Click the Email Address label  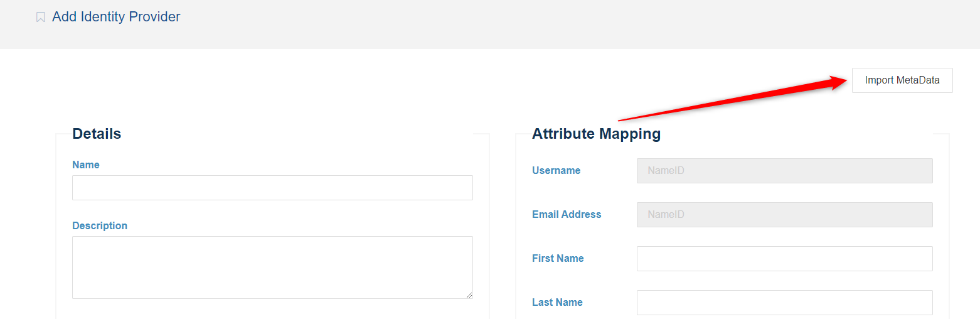pos(567,214)
